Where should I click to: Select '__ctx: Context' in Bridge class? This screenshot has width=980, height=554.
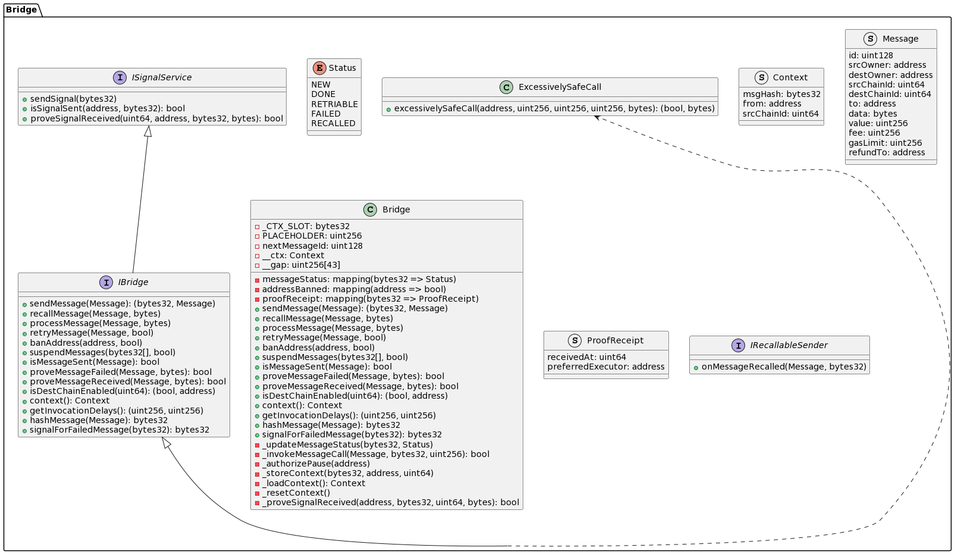click(x=293, y=256)
